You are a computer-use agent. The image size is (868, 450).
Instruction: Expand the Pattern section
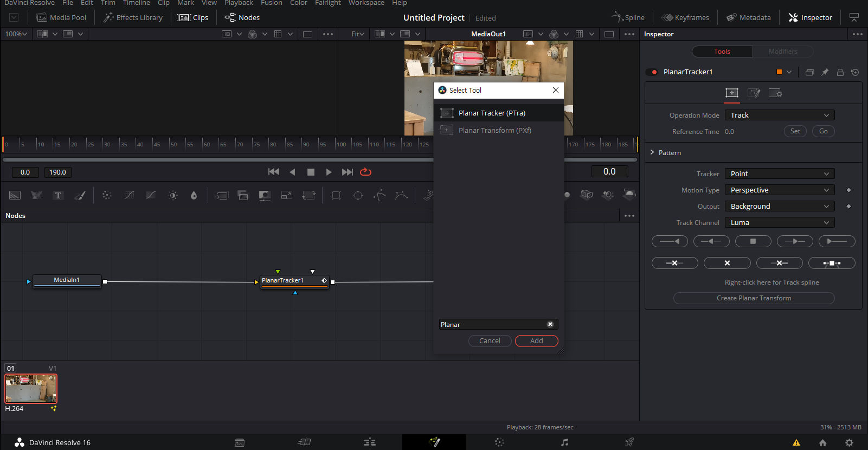coord(652,152)
